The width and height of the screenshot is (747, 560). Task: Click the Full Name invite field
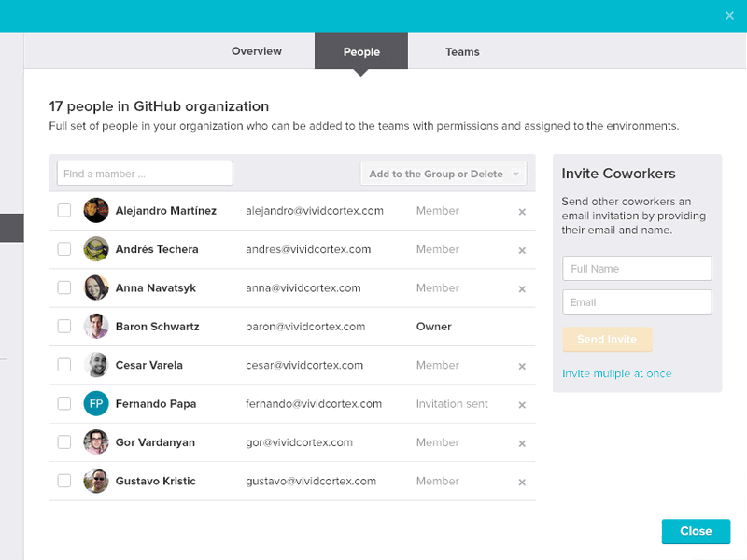pos(637,268)
